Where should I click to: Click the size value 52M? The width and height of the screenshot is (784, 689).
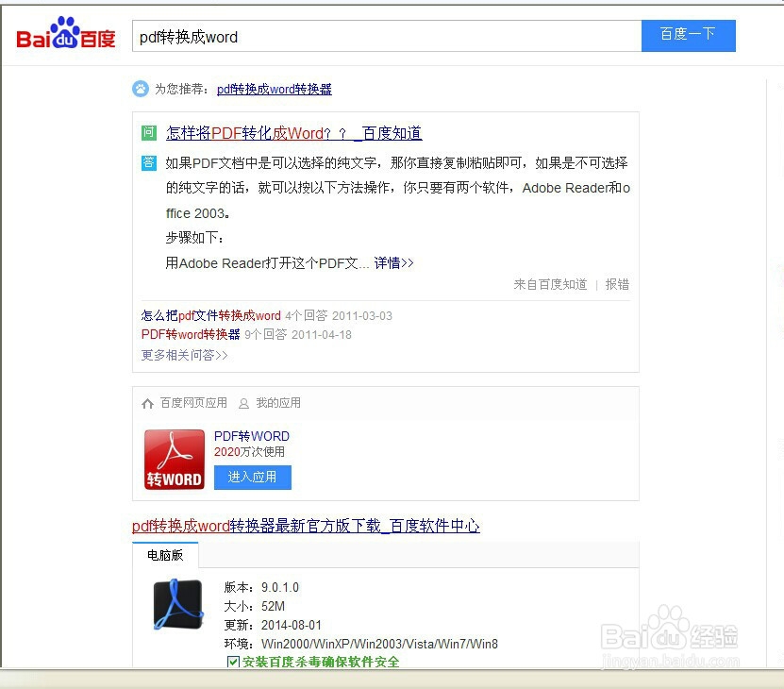(x=273, y=607)
